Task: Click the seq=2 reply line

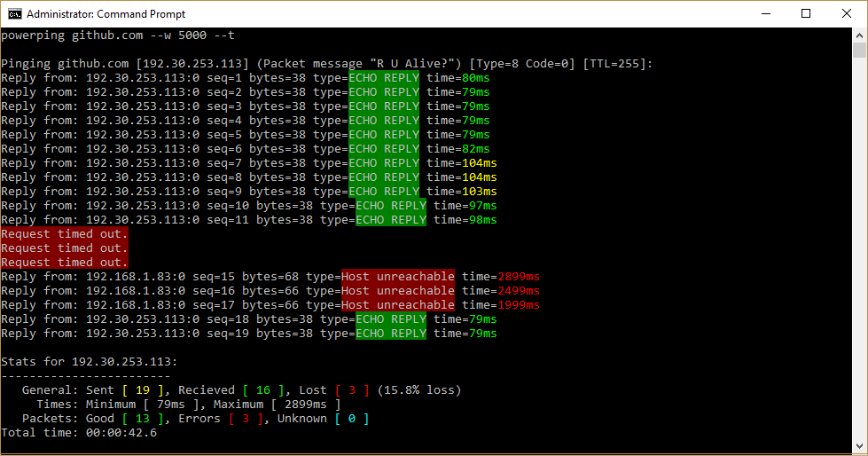Action: click(246, 92)
